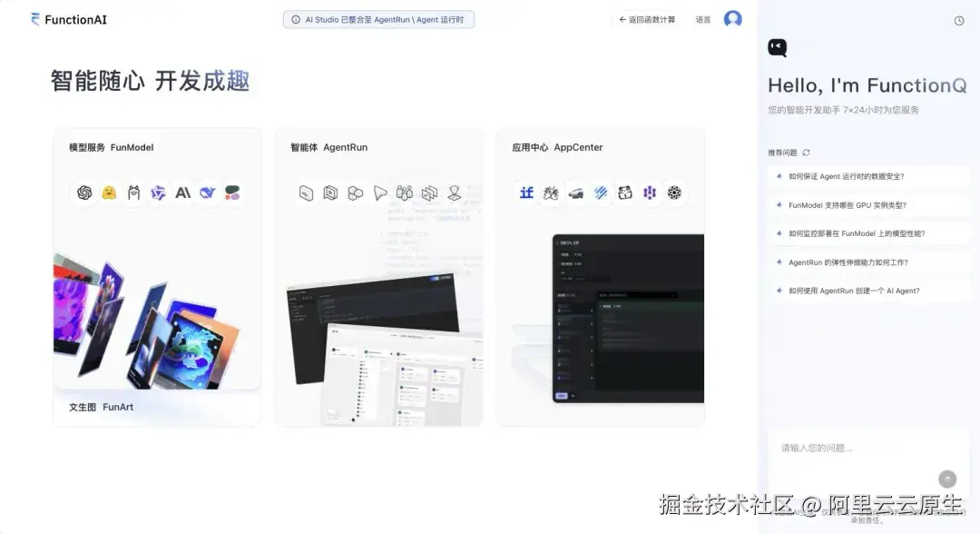The width and height of the screenshot is (980, 534).
Task: Open AI Studio merged into AgentRun notice
Action: [378, 20]
